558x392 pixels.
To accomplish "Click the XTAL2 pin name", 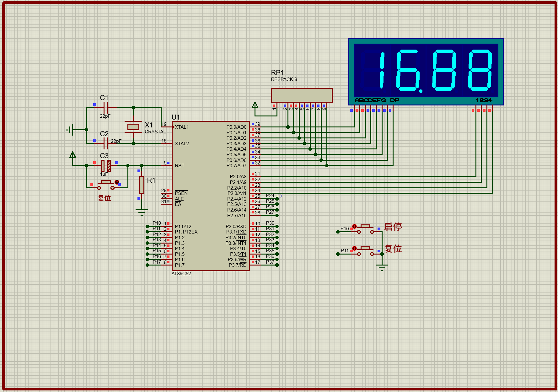I will 182,144.
